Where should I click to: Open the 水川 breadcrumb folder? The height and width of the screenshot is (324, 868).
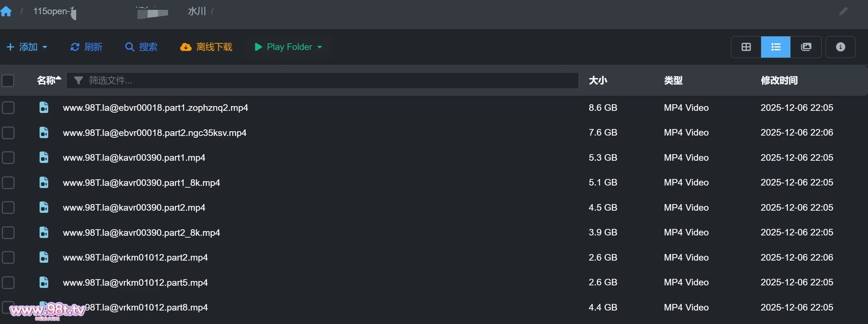click(197, 11)
